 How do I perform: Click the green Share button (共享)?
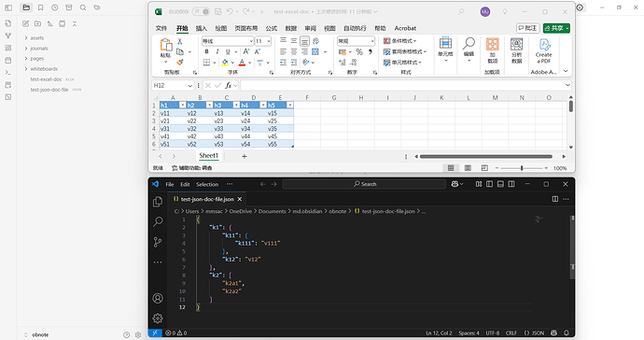point(556,28)
